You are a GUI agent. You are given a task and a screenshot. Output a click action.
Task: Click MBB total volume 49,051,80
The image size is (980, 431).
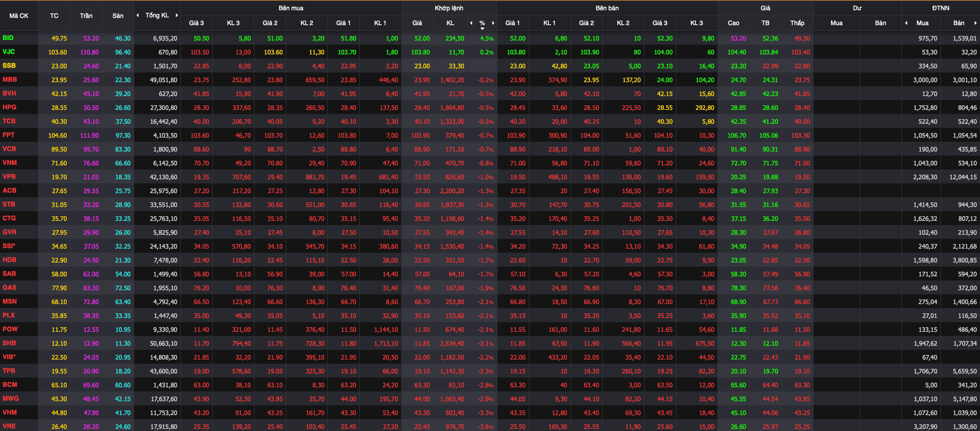click(163, 80)
